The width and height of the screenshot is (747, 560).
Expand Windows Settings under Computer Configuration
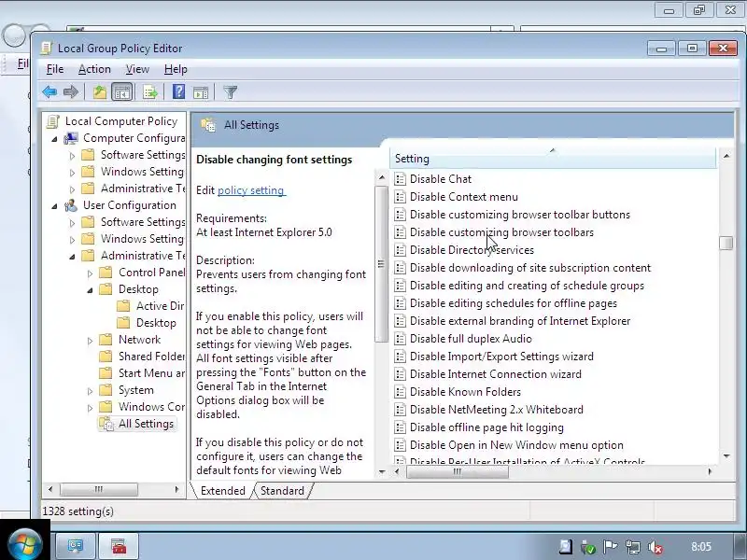(72, 173)
